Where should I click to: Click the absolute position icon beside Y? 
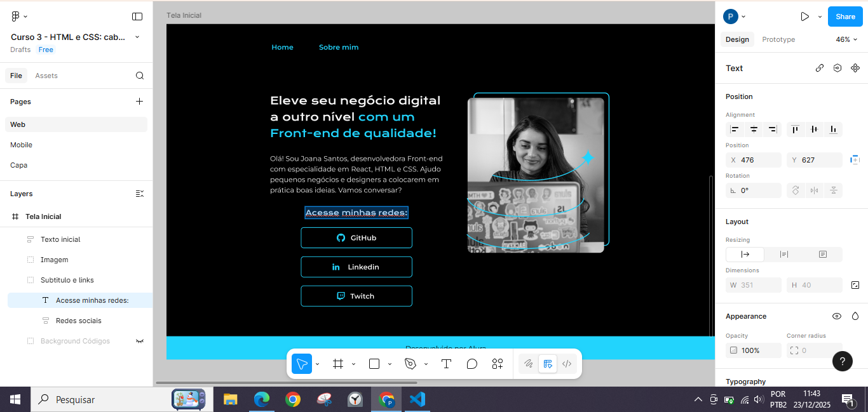855,160
